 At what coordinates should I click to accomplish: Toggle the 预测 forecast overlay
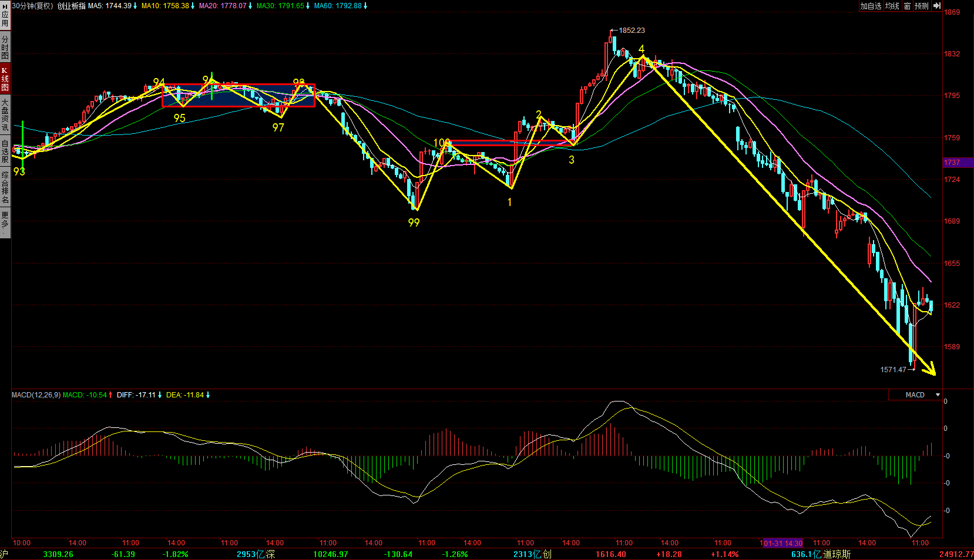point(921,6)
